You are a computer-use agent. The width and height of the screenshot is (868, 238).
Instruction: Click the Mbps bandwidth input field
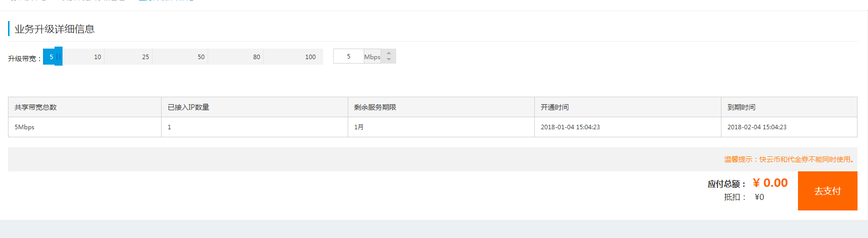click(x=349, y=57)
